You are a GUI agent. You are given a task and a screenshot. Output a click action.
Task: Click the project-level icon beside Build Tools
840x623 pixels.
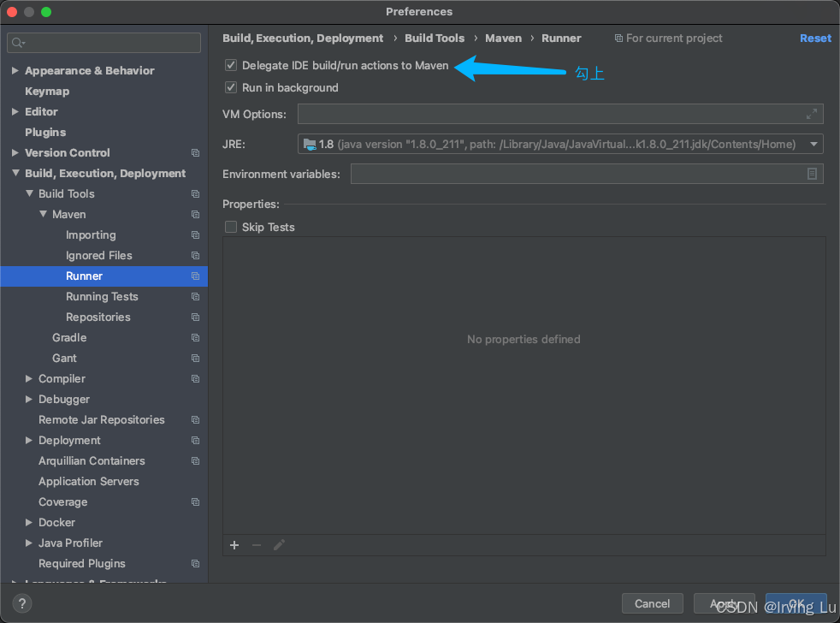[x=196, y=193]
